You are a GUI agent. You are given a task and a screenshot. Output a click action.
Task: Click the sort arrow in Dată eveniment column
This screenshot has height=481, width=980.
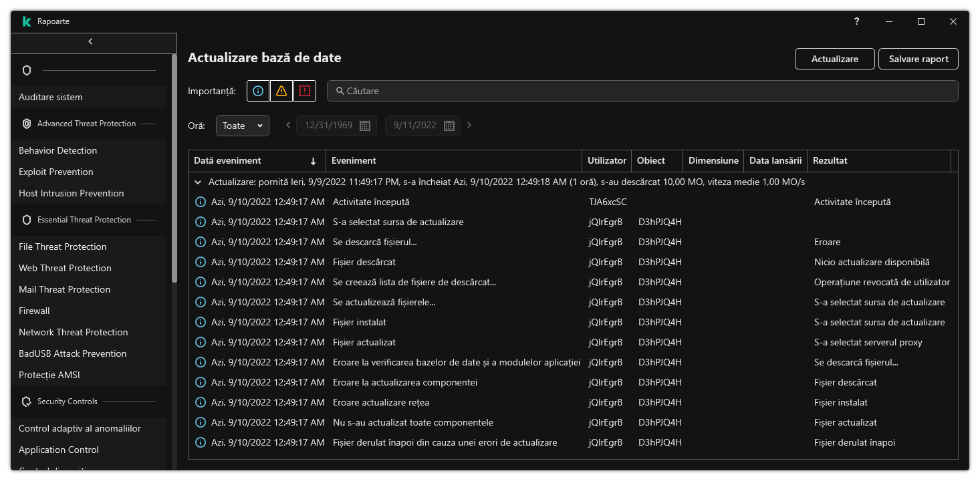[313, 161]
